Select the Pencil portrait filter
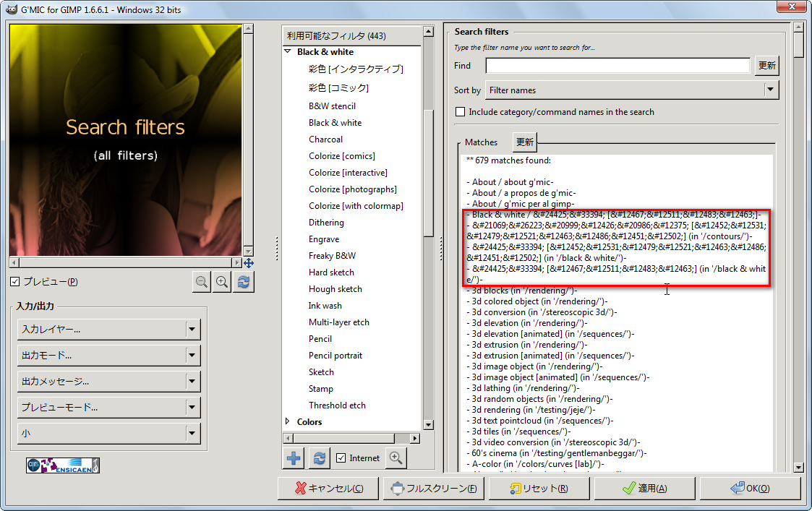This screenshot has width=812, height=511. coord(336,356)
